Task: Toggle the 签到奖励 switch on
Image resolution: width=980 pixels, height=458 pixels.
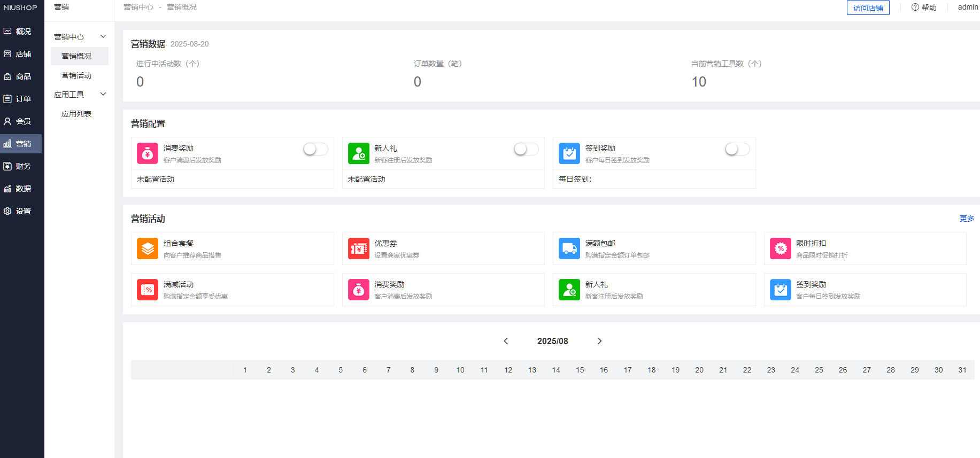Action: click(737, 149)
